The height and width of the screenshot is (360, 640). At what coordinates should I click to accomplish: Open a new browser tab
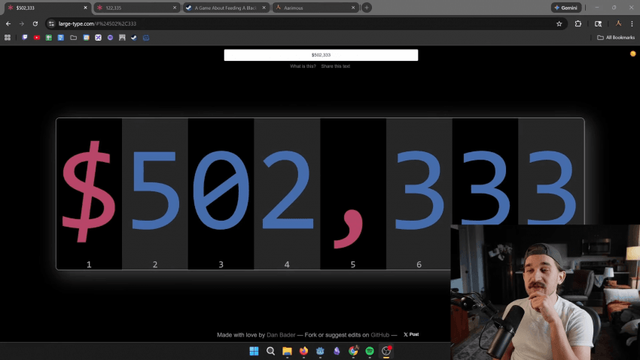click(367, 7)
